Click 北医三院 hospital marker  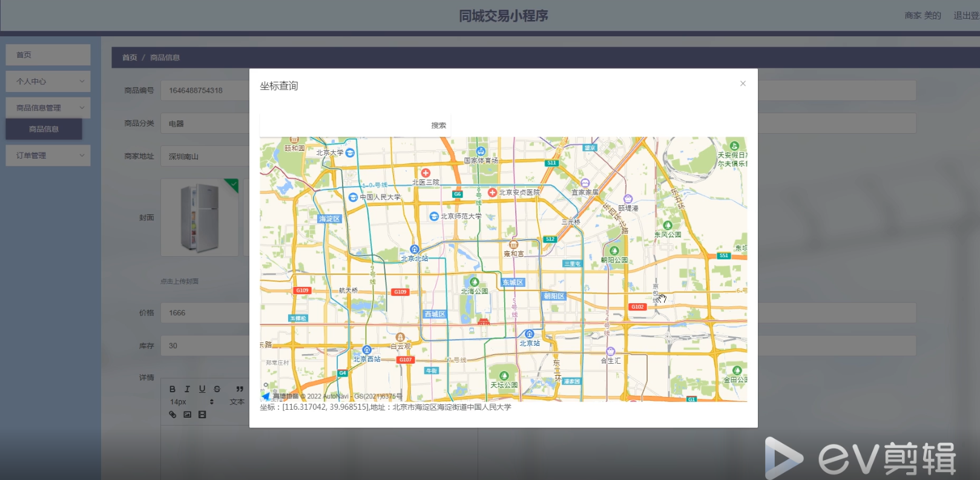[426, 173]
